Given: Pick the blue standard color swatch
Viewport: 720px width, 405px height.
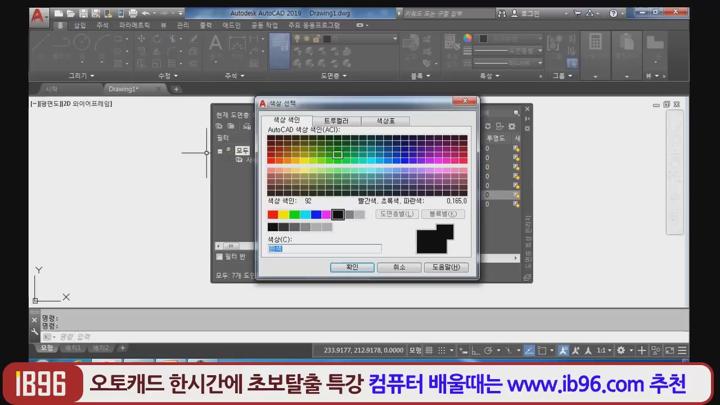Looking at the screenshot, I should tap(316, 214).
